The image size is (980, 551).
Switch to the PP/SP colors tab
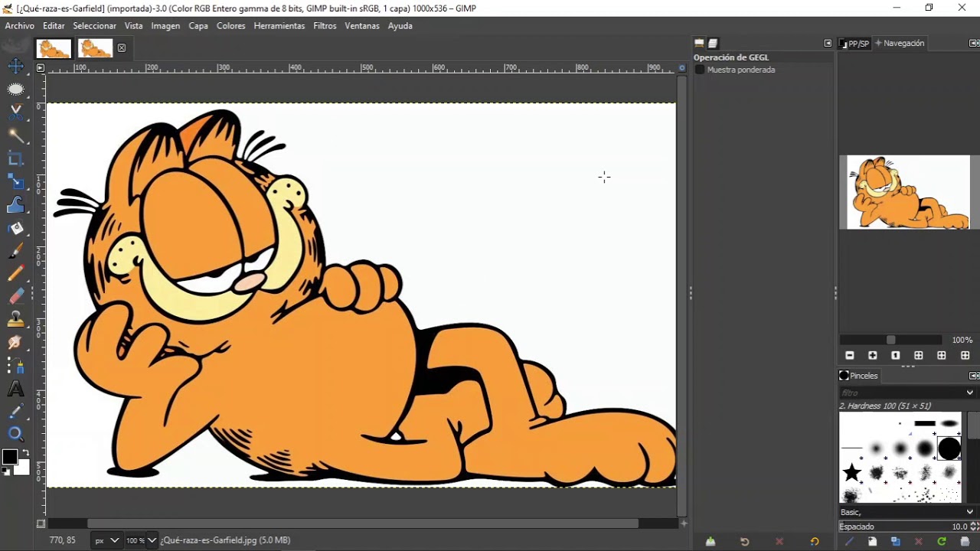point(854,44)
